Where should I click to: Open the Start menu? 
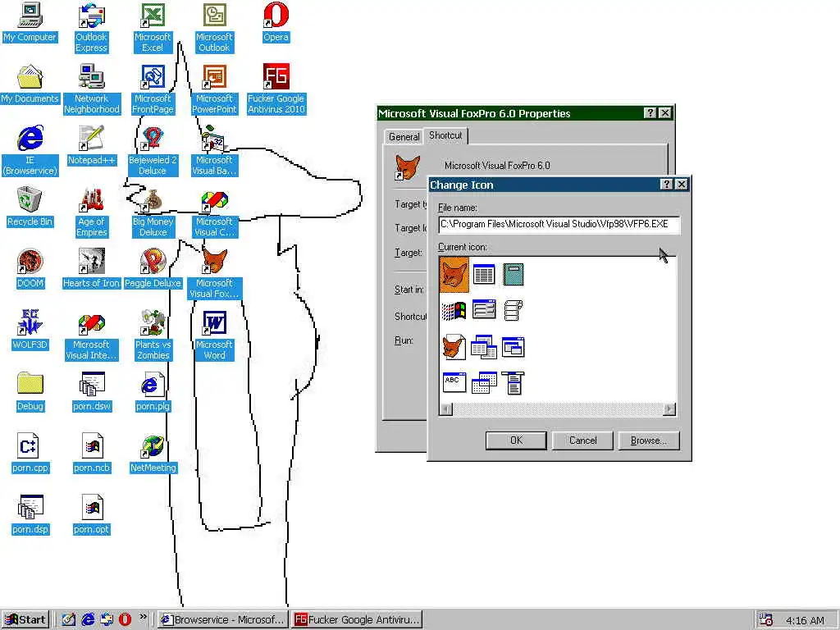(x=25, y=620)
